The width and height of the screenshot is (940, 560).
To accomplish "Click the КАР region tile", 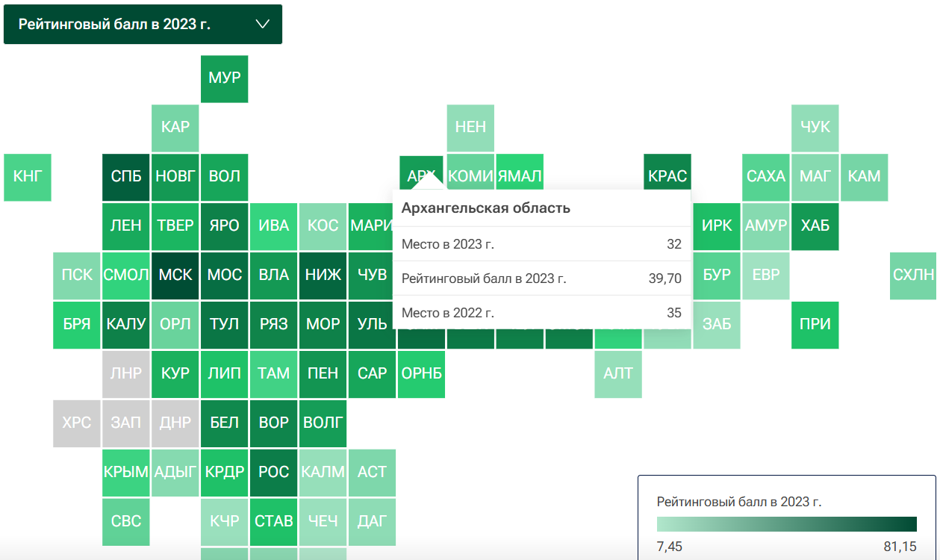I will click(175, 127).
